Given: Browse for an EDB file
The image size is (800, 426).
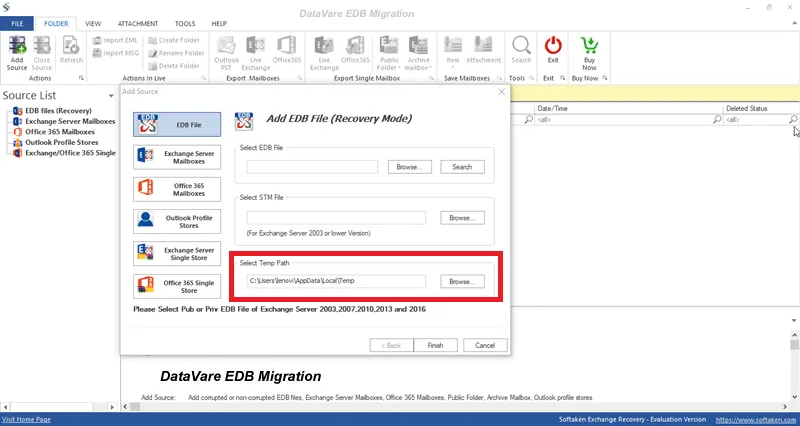Looking at the screenshot, I should pyautogui.click(x=410, y=167).
